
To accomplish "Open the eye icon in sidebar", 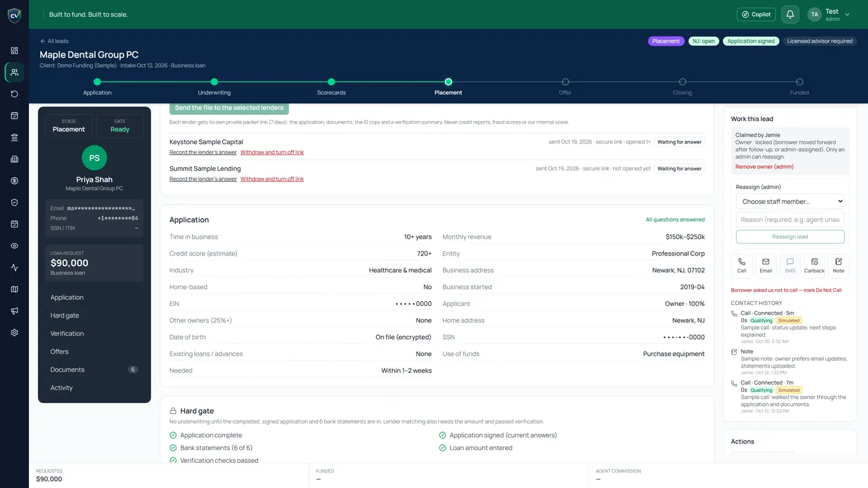I will point(14,246).
